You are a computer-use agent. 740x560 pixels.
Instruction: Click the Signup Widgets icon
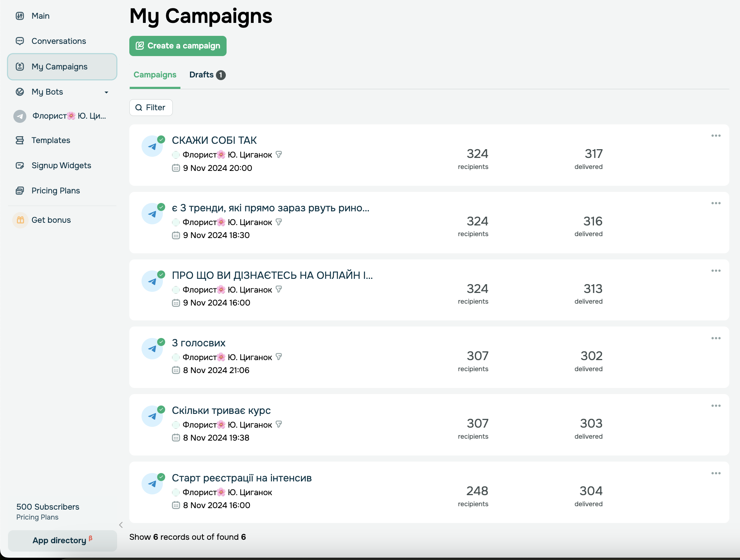tap(20, 166)
